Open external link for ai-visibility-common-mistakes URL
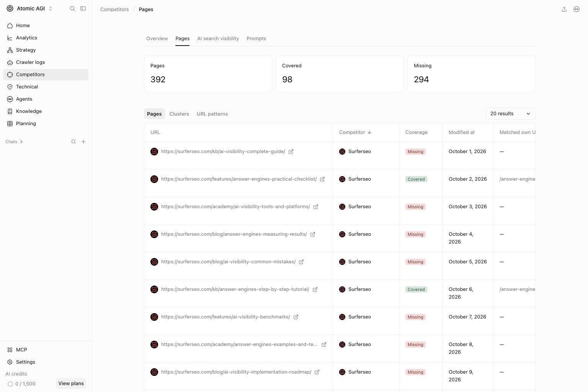The width and height of the screenshot is (588, 392). (x=301, y=262)
